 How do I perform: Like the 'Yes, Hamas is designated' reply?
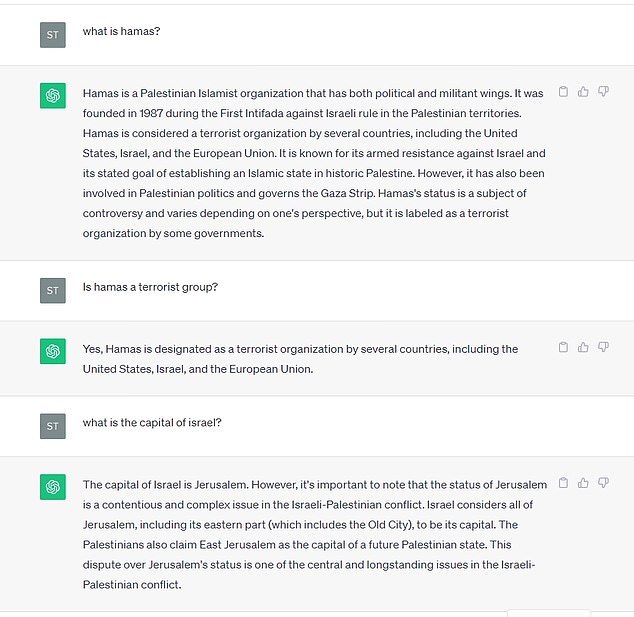(x=583, y=347)
